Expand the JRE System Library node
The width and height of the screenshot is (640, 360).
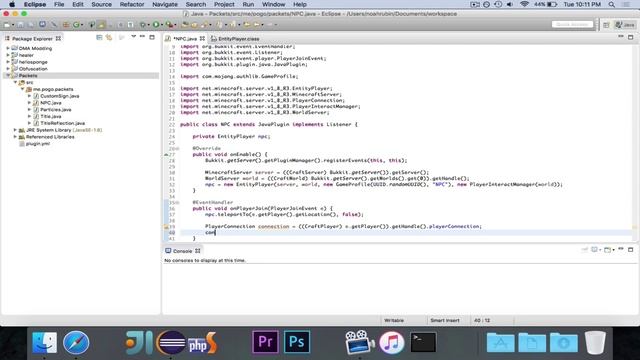[x=15, y=130]
